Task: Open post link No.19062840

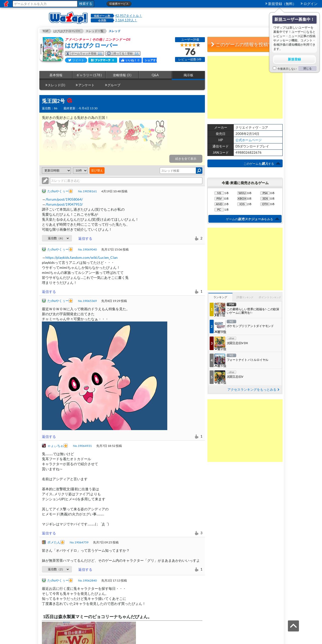Action: pos(87,580)
